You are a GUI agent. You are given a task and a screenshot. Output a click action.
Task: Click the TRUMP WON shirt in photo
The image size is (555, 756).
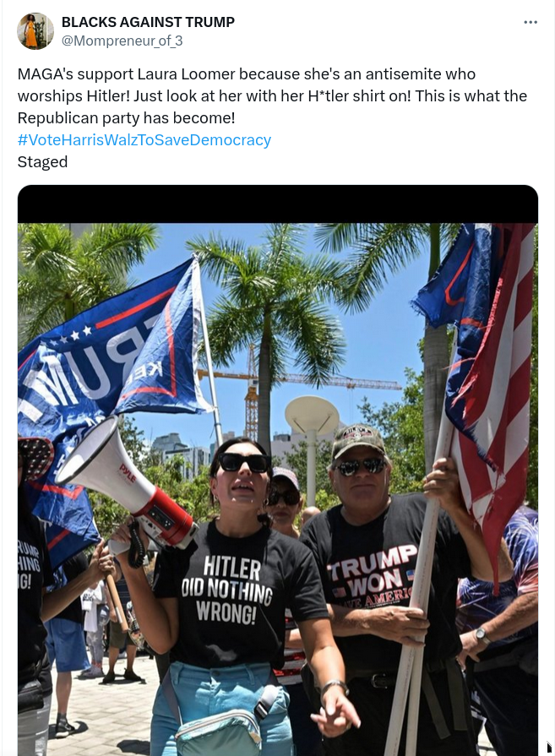(372, 577)
